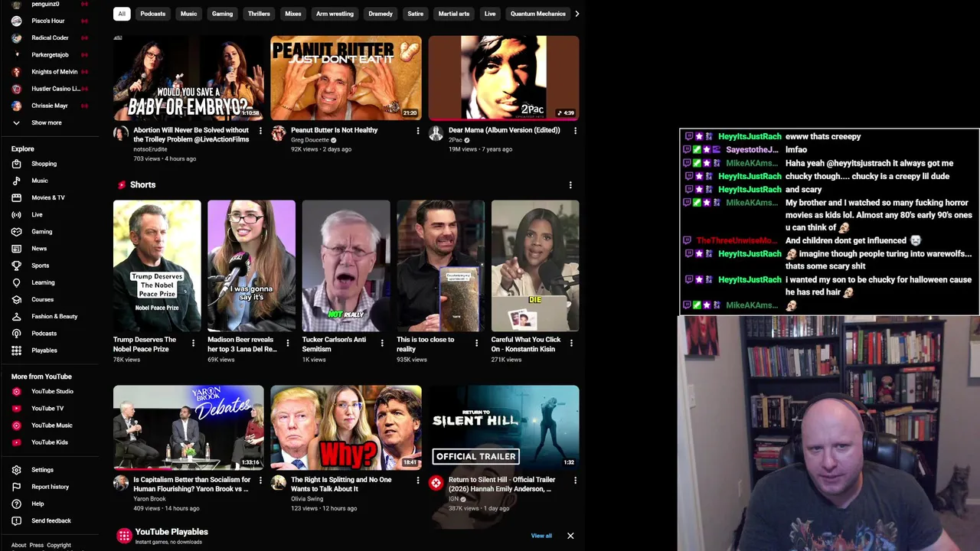The width and height of the screenshot is (980, 551).
Task: Switch to the Gaming chip
Action: [x=222, y=14]
